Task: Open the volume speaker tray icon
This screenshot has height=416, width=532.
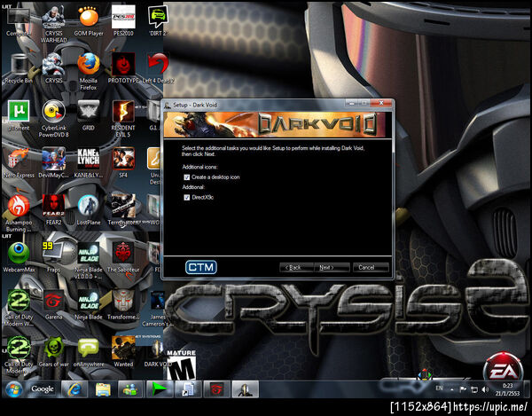Action: pos(485,389)
